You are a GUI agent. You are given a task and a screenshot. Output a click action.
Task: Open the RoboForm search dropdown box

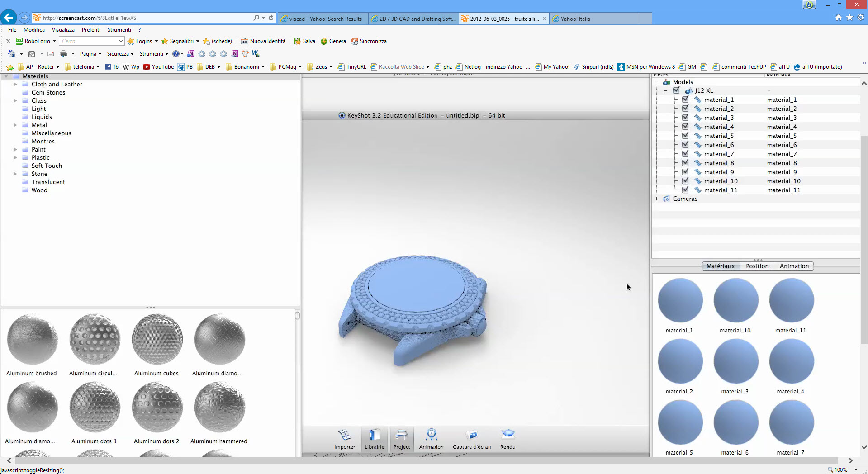(91, 41)
